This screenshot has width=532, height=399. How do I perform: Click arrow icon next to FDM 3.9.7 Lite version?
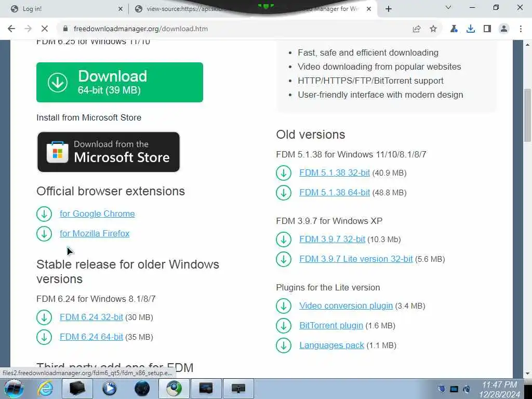click(x=284, y=259)
